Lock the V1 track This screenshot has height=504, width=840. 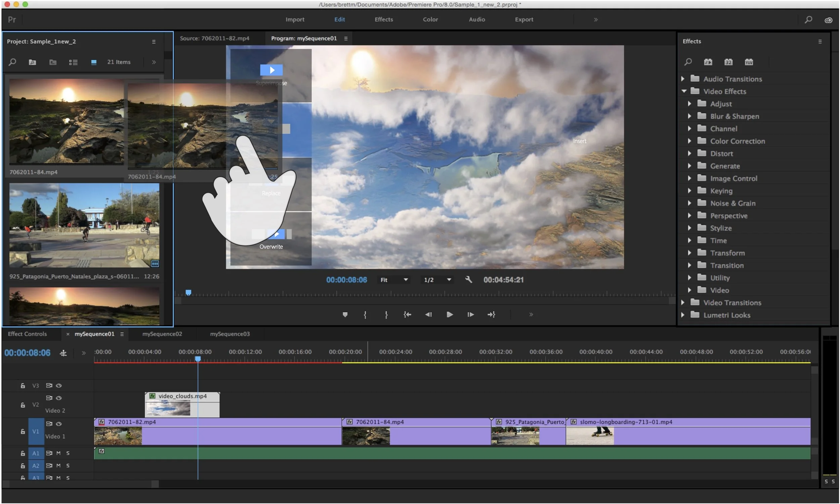point(23,431)
